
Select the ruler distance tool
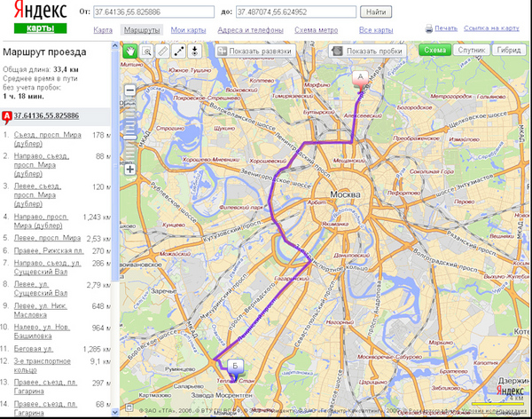click(163, 51)
